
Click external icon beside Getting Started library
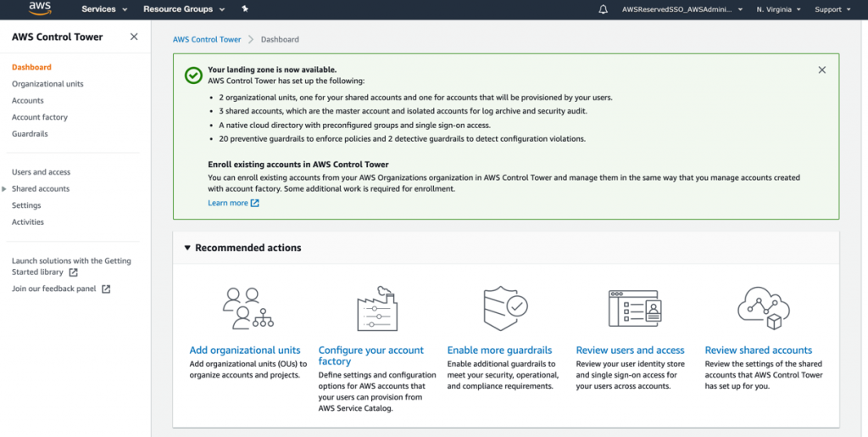(73, 272)
